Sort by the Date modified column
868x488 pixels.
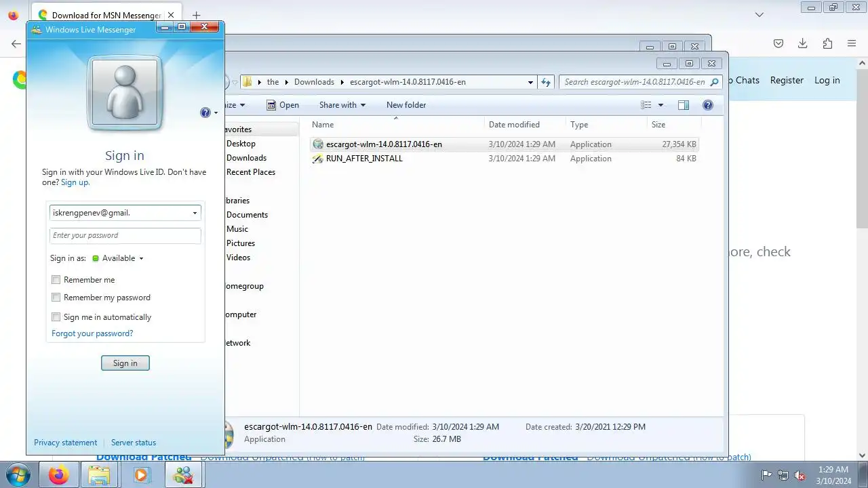pyautogui.click(x=526, y=125)
